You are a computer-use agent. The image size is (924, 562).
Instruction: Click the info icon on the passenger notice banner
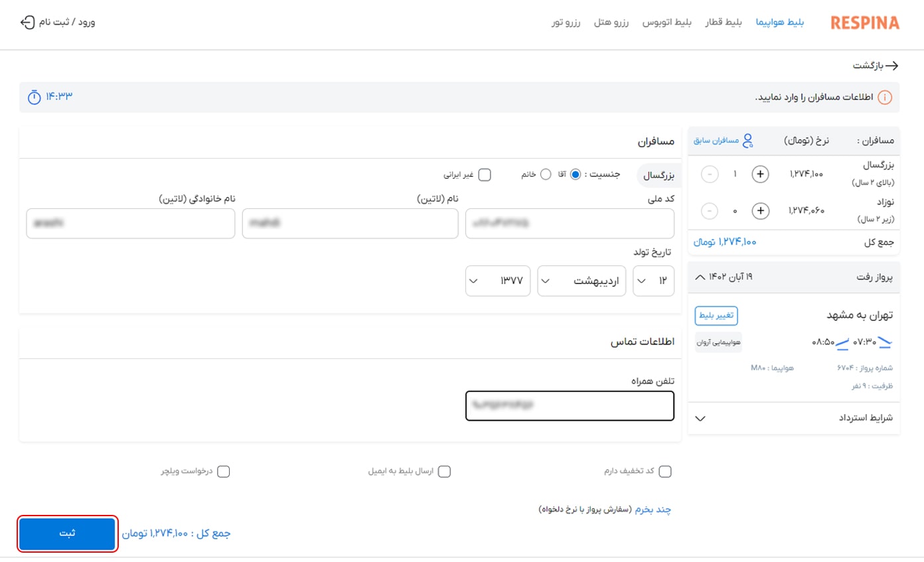click(x=886, y=97)
